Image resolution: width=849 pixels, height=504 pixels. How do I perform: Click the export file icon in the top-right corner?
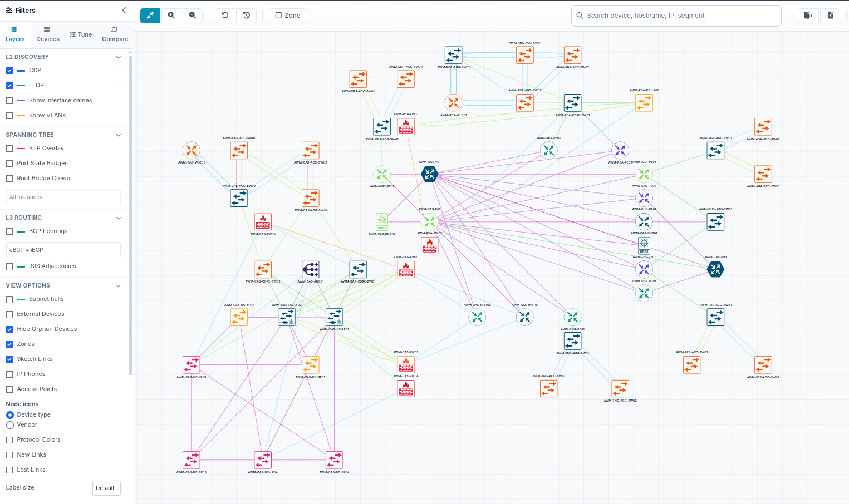coord(808,16)
